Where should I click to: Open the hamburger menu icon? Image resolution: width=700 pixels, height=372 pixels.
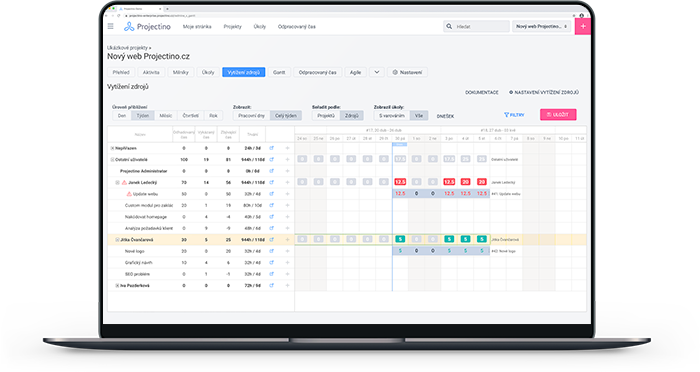coord(111,26)
